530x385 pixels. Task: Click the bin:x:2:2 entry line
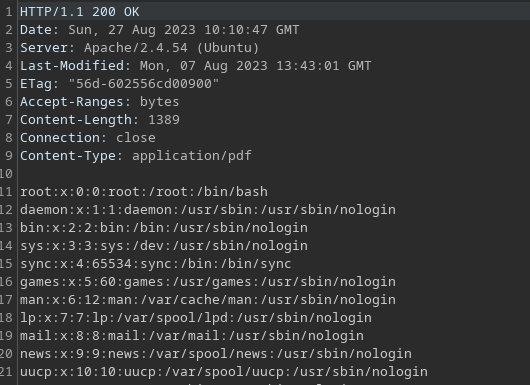tap(164, 227)
